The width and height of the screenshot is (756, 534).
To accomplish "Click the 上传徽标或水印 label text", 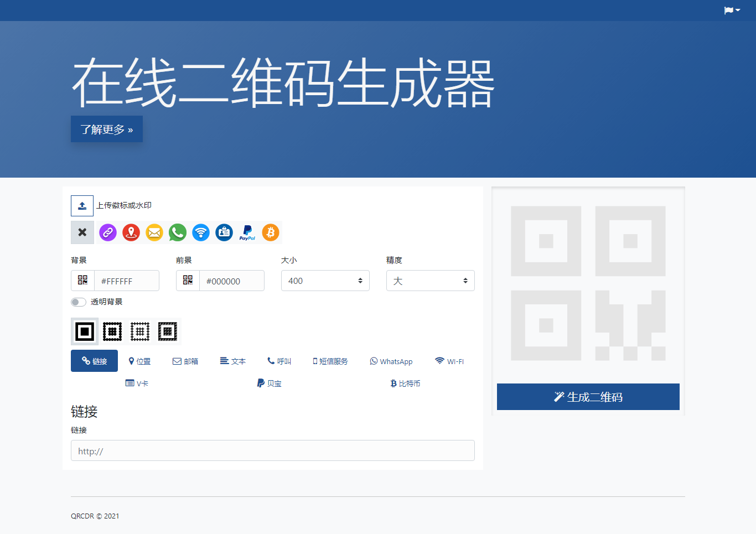I will [x=124, y=205].
